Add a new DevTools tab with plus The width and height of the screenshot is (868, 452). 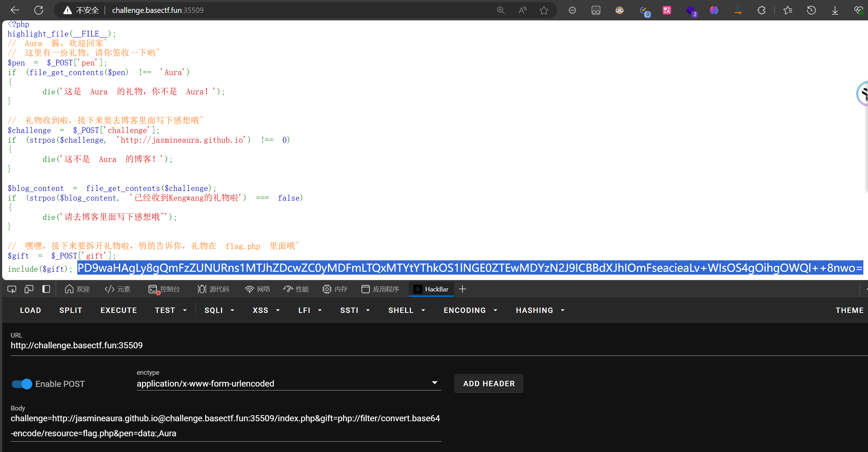point(462,289)
